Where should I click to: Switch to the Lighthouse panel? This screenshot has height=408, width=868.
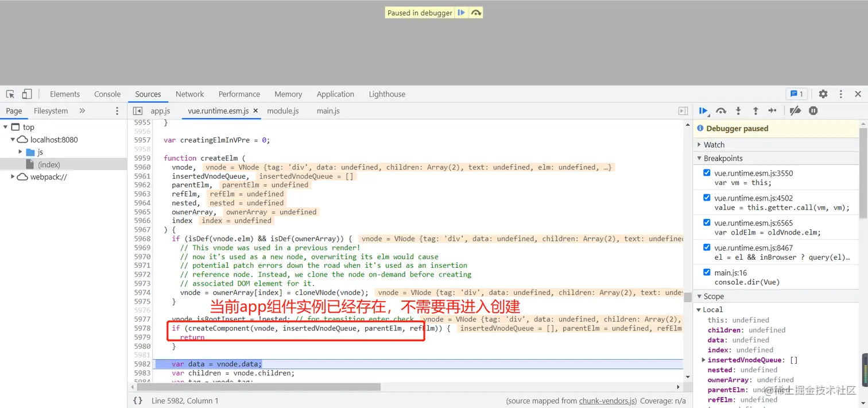coord(387,94)
